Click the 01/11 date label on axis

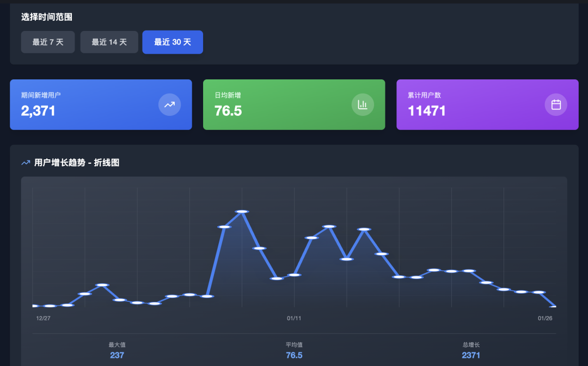coord(294,318)
